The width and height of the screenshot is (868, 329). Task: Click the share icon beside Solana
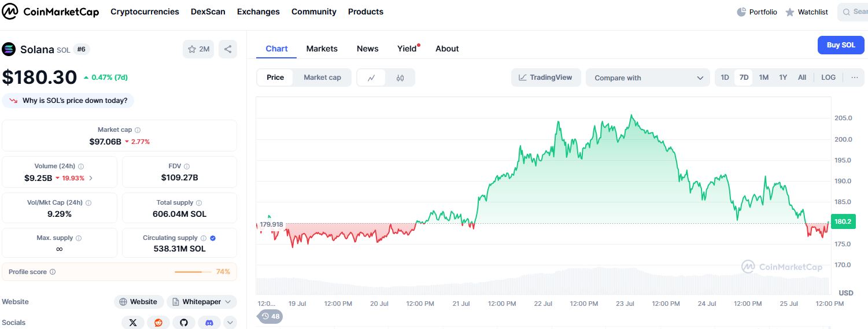[x=228, y=49]
